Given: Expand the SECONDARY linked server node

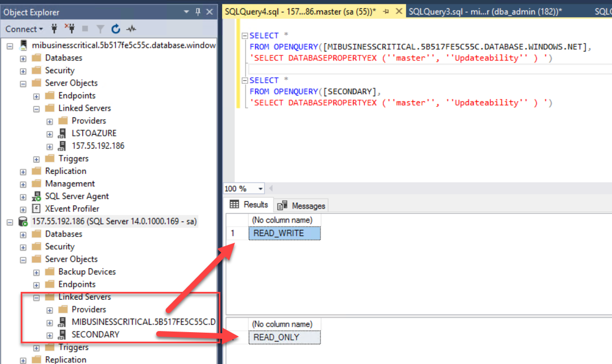Looking at the screenshot, I should pos(50,335).
